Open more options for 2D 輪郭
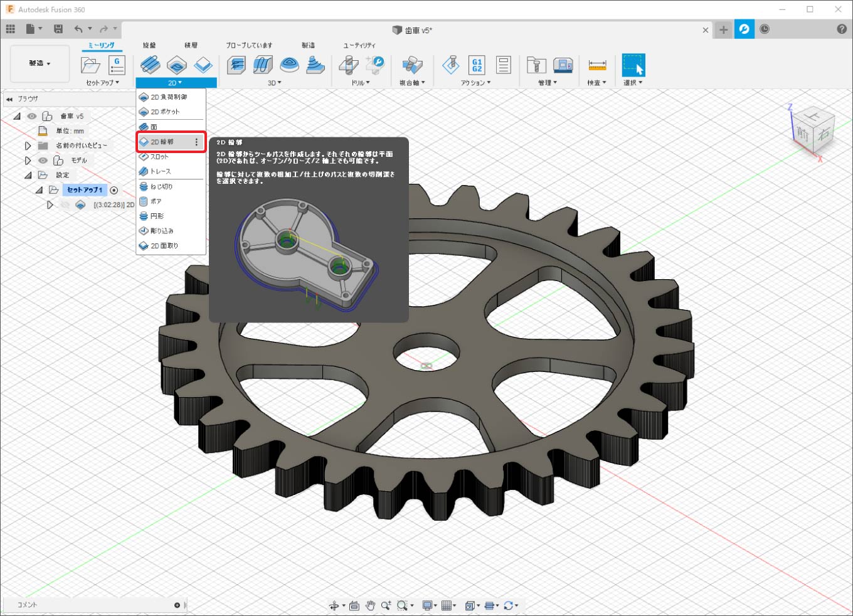This screenshot has width=853, height=616. coord(196,142)
